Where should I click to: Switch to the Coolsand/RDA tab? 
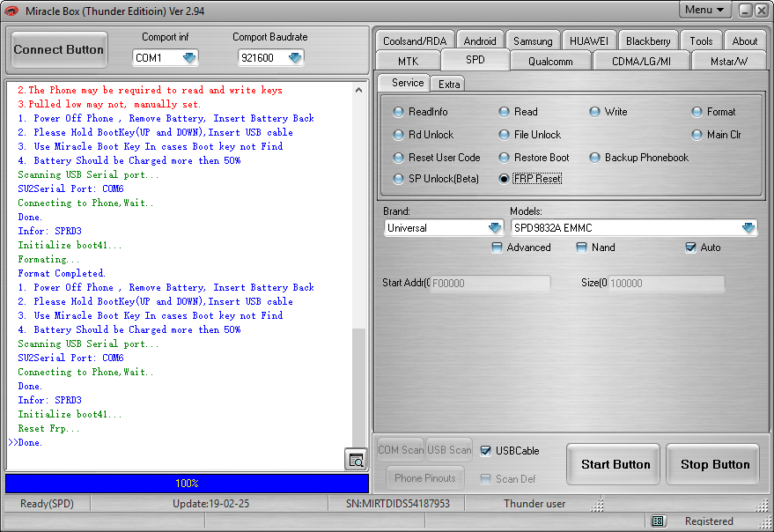[415, 41]
